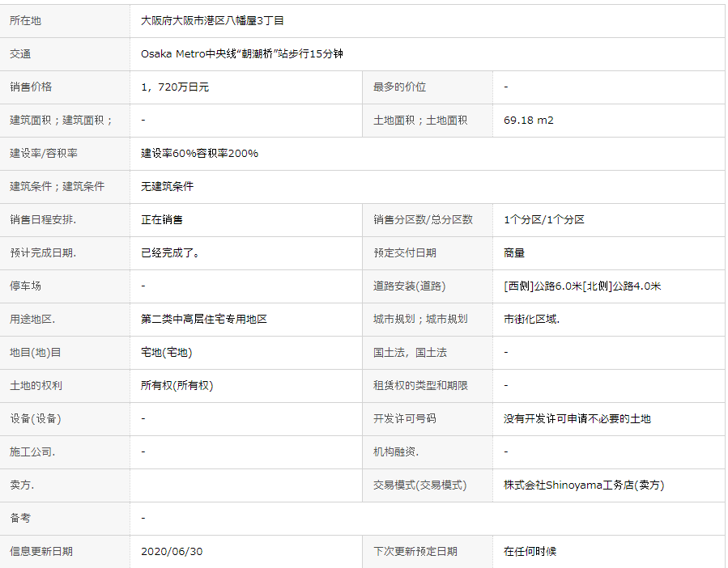The height and width of the screenshot is (568, 728).
Task: Click the 没有开发许可申请不必要的土地 text
Action: point(577,419)
